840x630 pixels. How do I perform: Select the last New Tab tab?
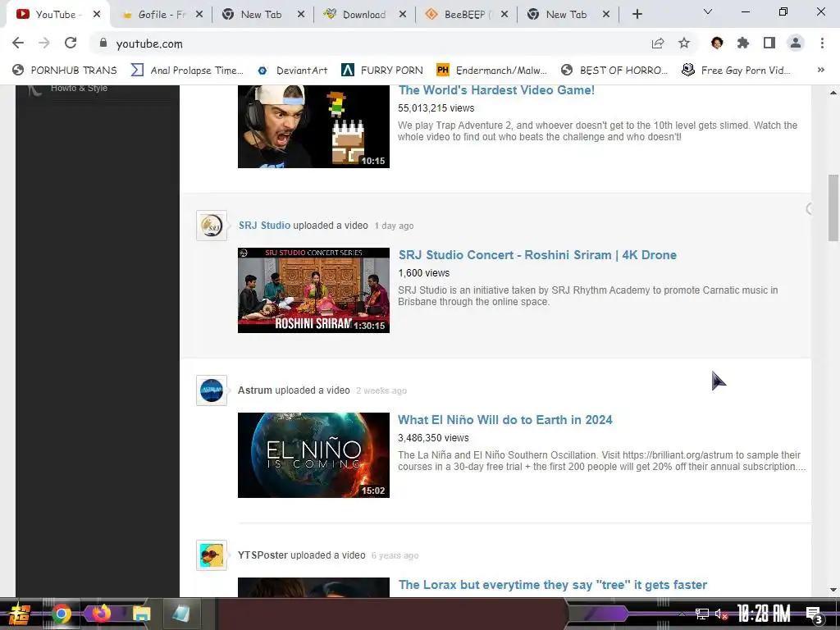[567, 15]
